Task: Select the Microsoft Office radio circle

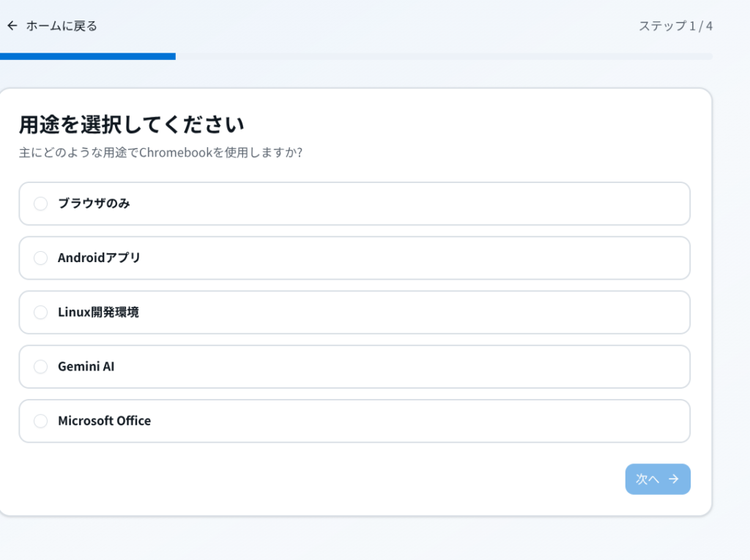Action: 41,421
